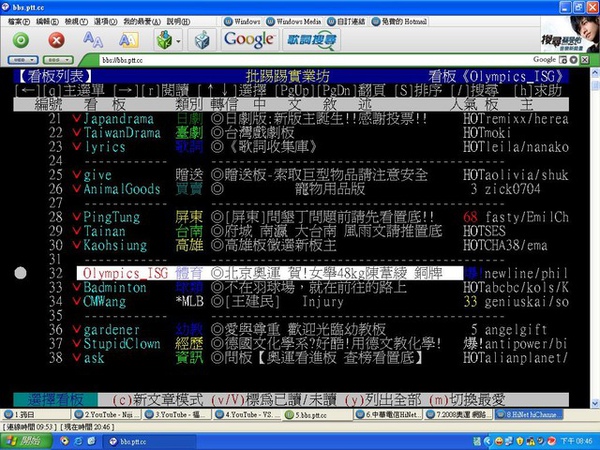Switch to tab 2.YouTube - Nuji
The width and height of the screenshot is (600, 450).
click(x=107, y=414)
